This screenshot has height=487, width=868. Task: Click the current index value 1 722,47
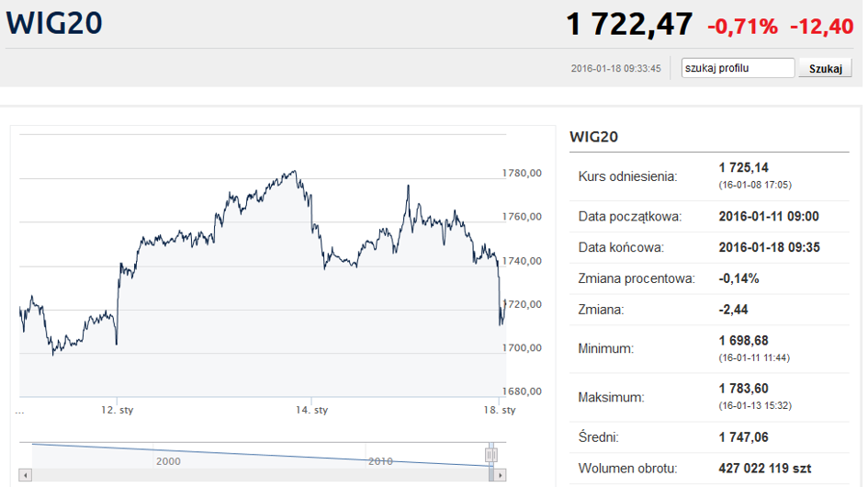(x=629, y=25)
